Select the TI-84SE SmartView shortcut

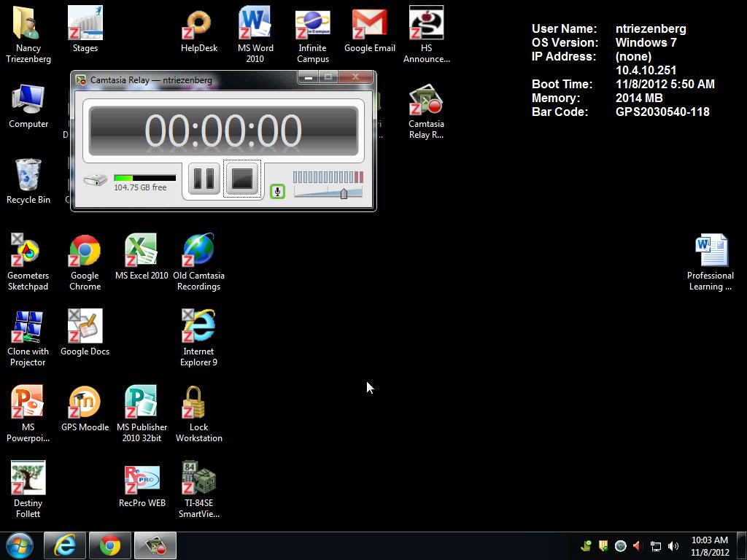click(198, 489)
